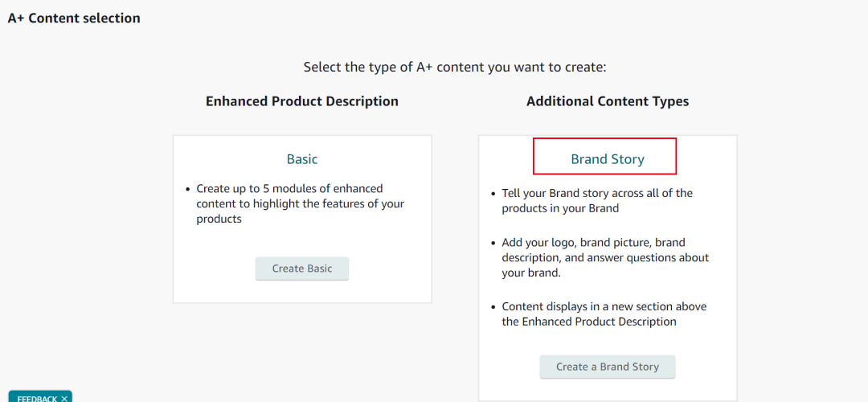
Task: Click the 'Add your logo, brand picture' bullet text
Action: point(604,257)
